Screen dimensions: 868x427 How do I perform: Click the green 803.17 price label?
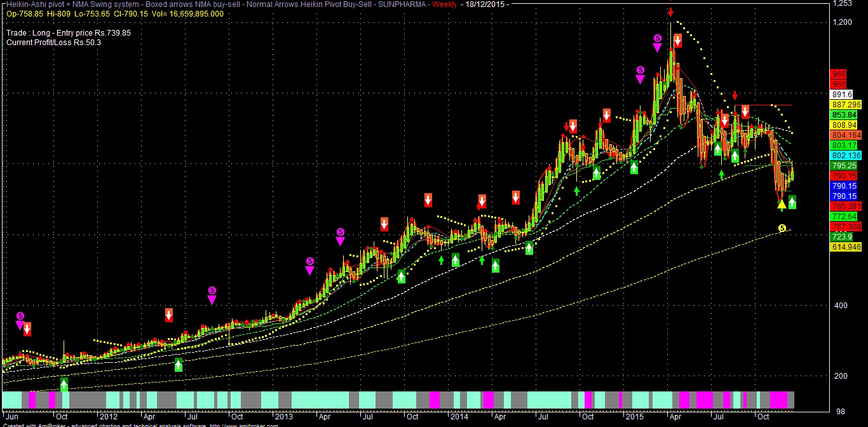pyautogui.click(x=843, y=146)
